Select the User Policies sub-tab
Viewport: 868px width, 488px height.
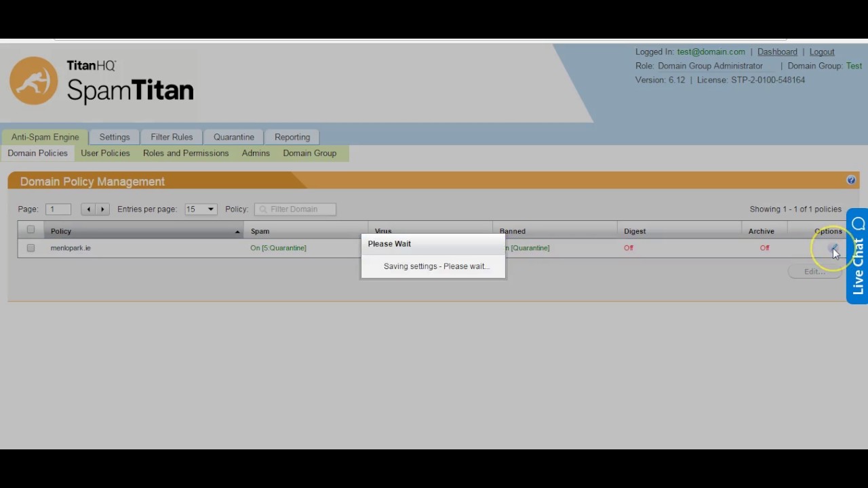(x=105, y=153)
